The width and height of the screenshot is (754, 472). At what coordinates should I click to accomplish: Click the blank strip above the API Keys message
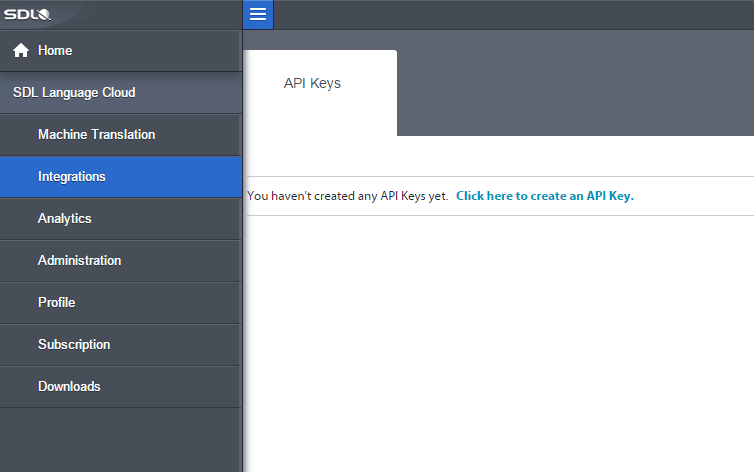(500, 156)
